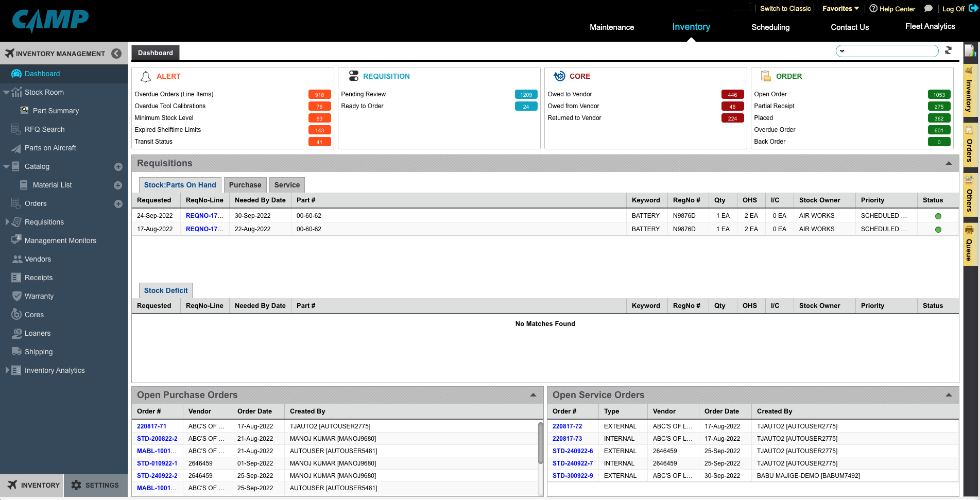Viewport: 980px width, 500px height.
Task: Click the dashboard search dropdown field
Action: (x=887, y=51)
